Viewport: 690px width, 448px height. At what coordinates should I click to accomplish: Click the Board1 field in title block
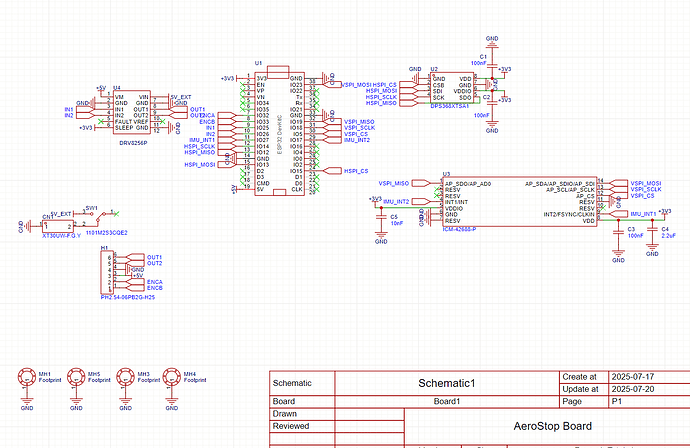pos(445,400)
